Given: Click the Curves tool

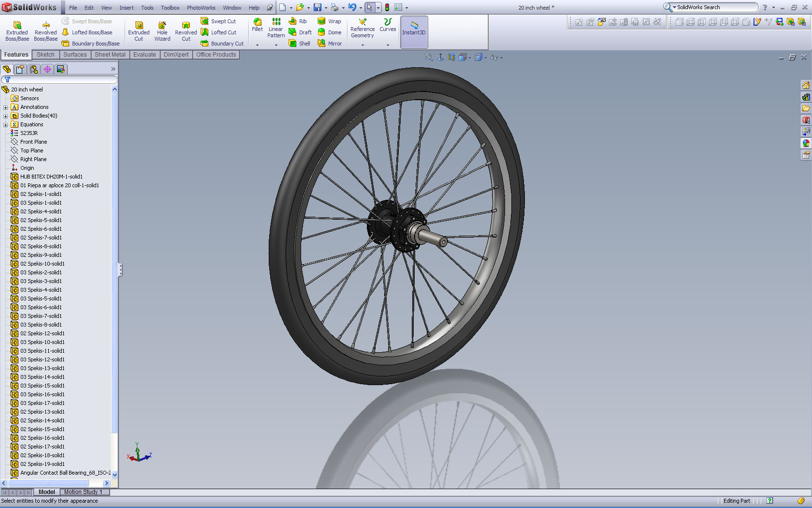Looking at the screenshot, I should pyautogui.click(x=388, y=25).
